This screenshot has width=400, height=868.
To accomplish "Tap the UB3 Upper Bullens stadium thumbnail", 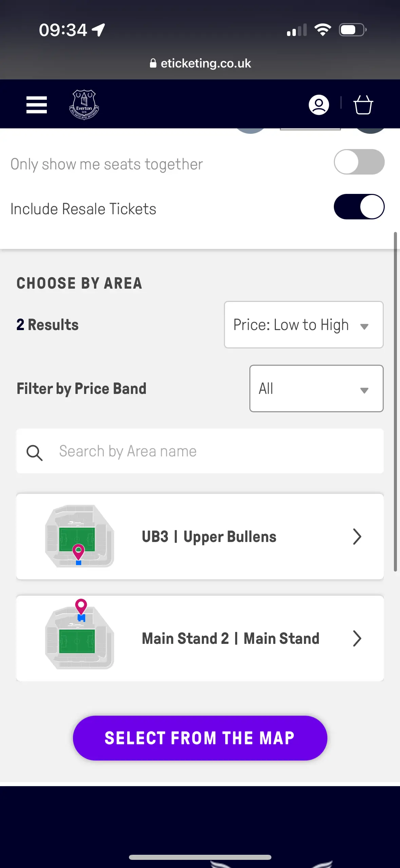I will click(79, 536).
